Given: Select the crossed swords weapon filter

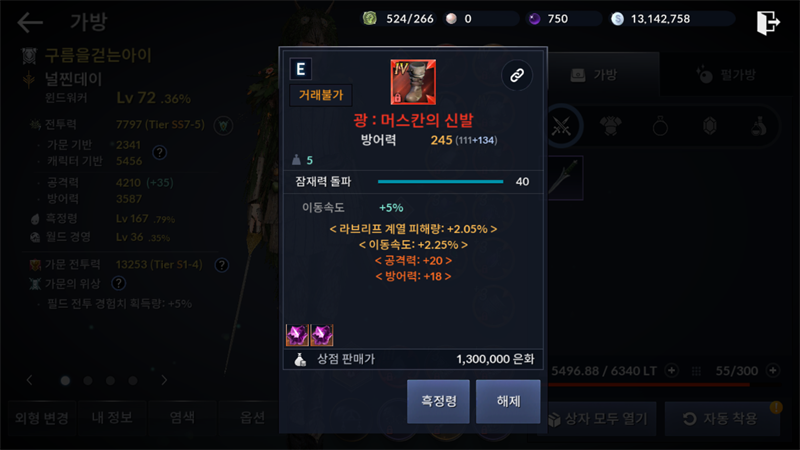Looking at the screenshot, I should [x=561, y=126].
